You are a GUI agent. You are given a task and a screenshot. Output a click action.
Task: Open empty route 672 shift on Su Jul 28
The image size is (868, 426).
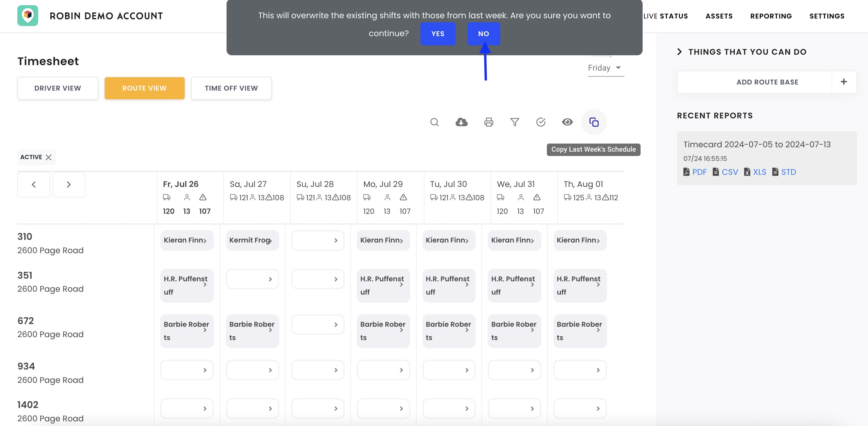[318, 324]
